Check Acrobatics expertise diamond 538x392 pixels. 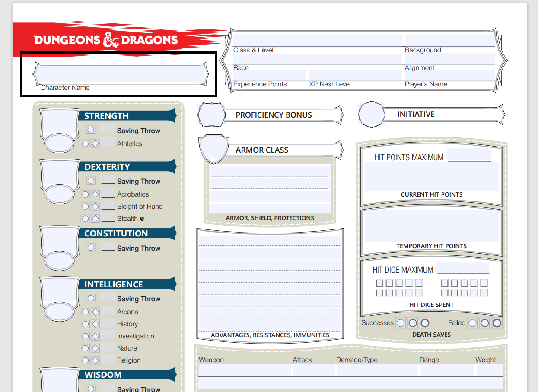click(x=96, y=194)
